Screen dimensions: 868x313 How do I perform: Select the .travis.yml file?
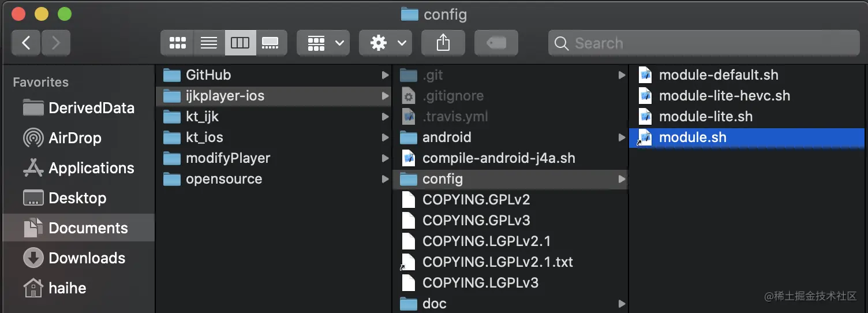(510, 117)
